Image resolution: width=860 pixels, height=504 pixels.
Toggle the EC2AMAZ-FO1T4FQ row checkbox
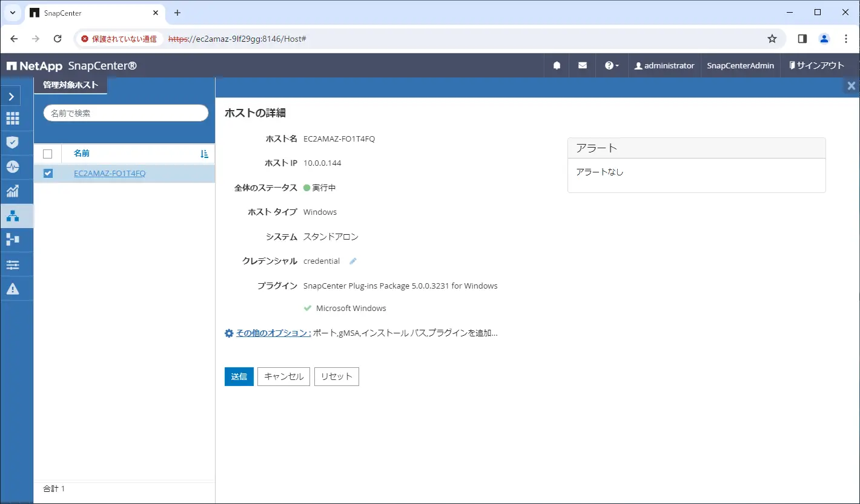[x=48, y=174]
